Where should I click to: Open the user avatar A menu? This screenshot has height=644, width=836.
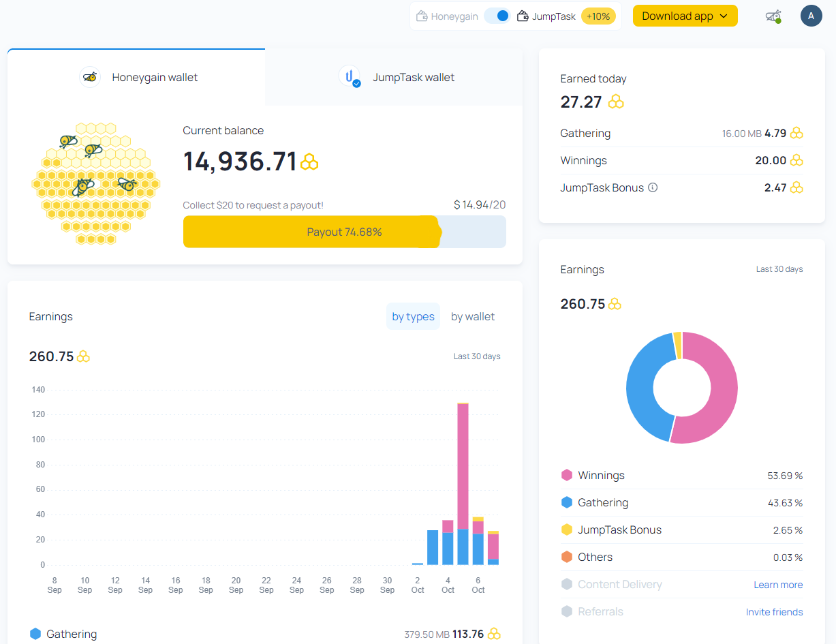811,16
